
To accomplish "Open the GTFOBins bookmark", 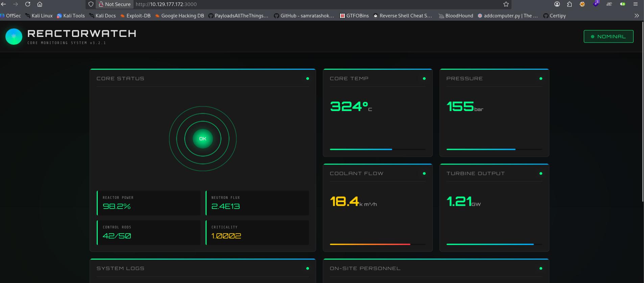I will [x=354, y=16].
